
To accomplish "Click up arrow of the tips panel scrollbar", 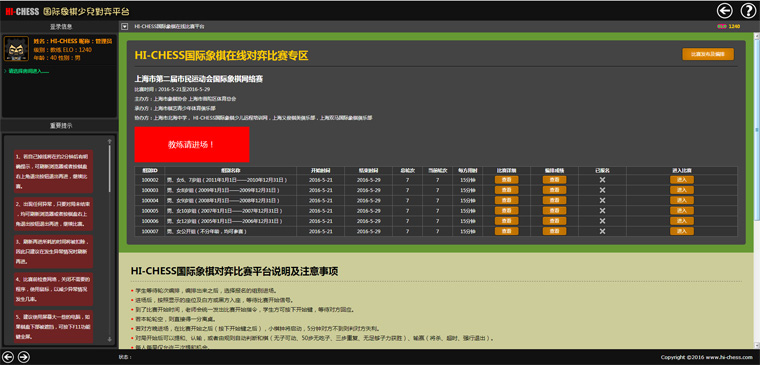I will click(110, 142).
